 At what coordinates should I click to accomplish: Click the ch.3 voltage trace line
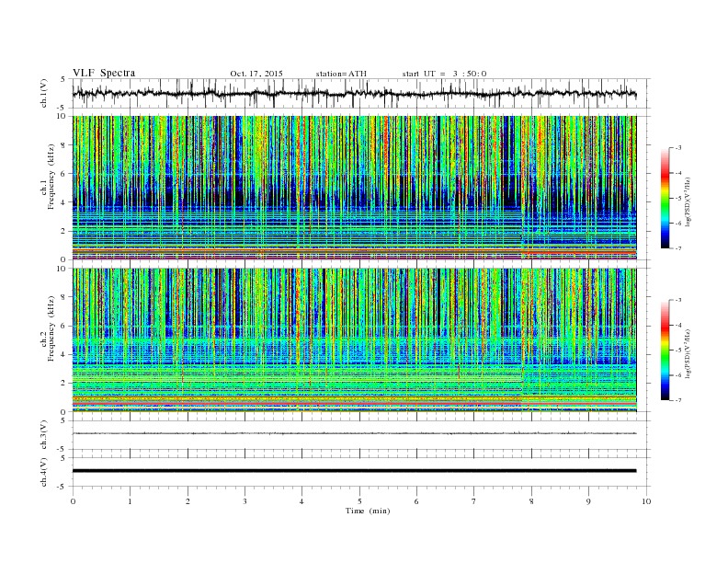[x=355, y=433]
